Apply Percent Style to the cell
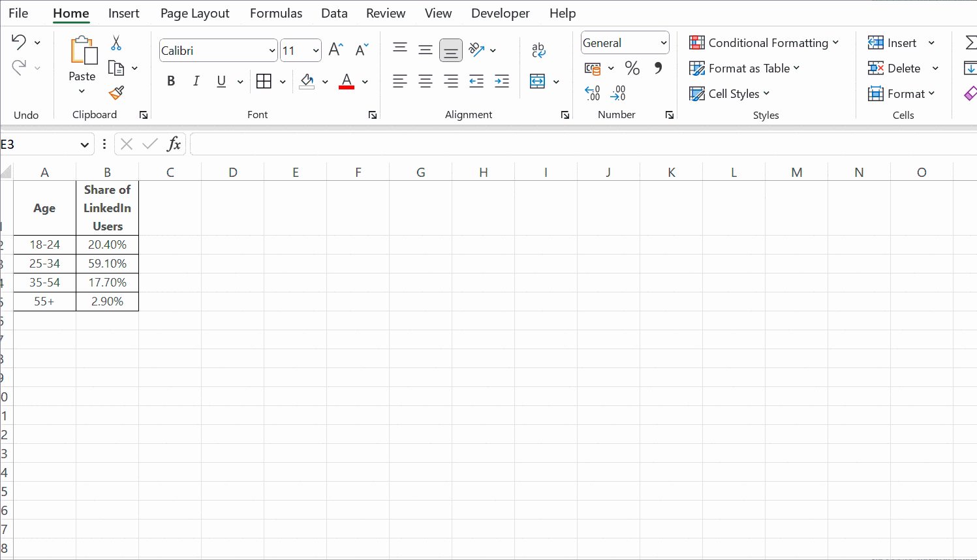This screenshot has width=977, height=560. click(x=632, y=68)
